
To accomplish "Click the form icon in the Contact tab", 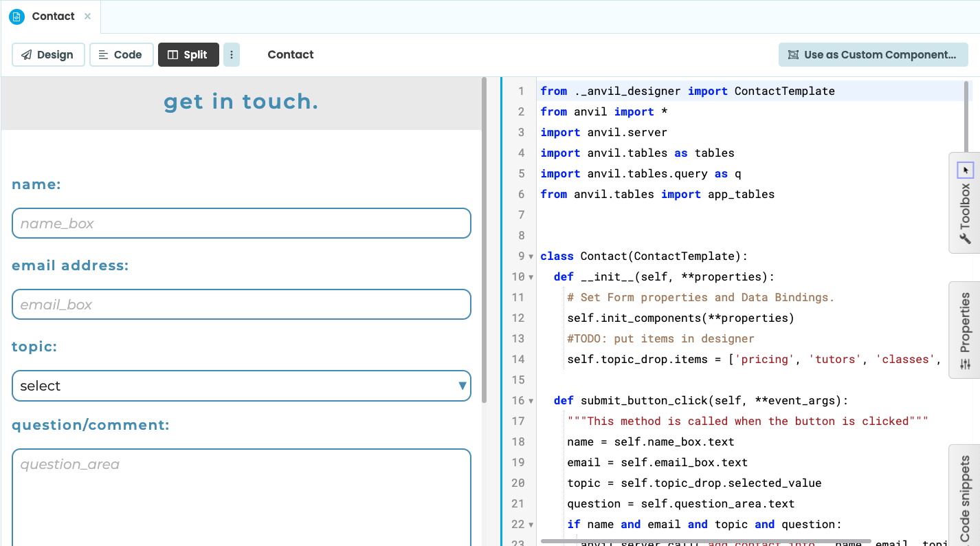I will click(16, 16).
